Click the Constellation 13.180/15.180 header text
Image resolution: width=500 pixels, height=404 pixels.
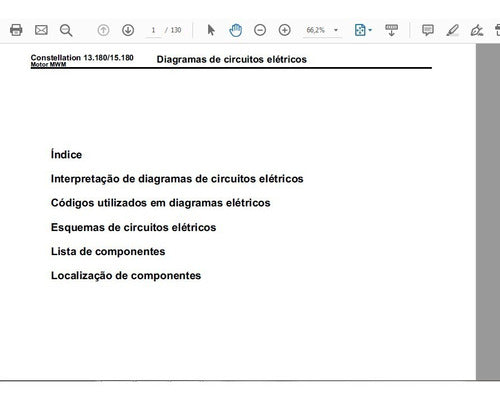82,58
